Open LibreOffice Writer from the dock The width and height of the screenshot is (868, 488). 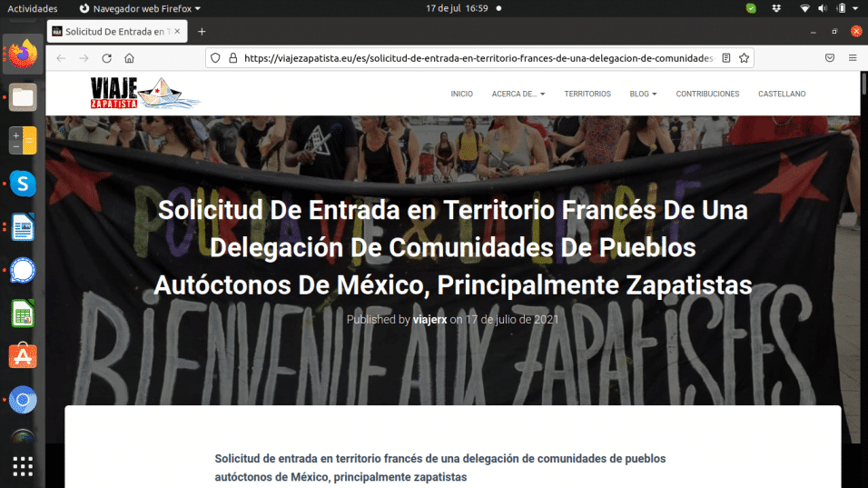23,227
